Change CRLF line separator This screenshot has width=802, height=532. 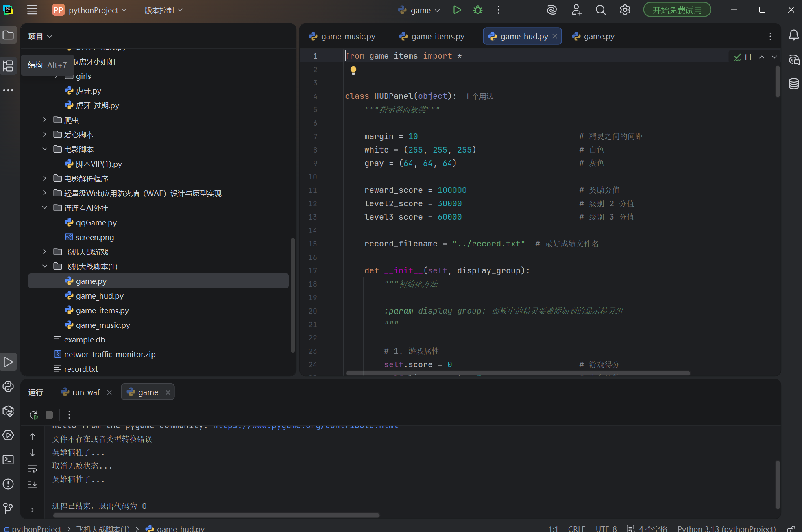pyautogui.click(x=577, y=528)
